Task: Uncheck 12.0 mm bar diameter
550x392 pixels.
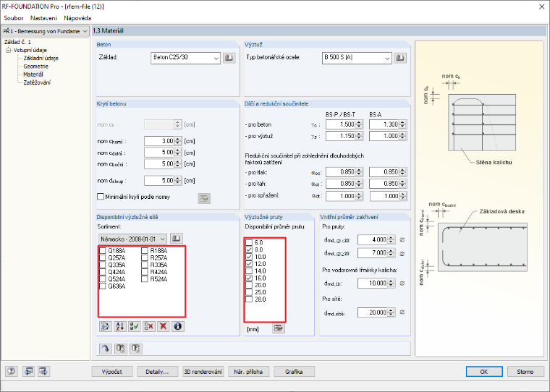Action: (x=249, y=264)
